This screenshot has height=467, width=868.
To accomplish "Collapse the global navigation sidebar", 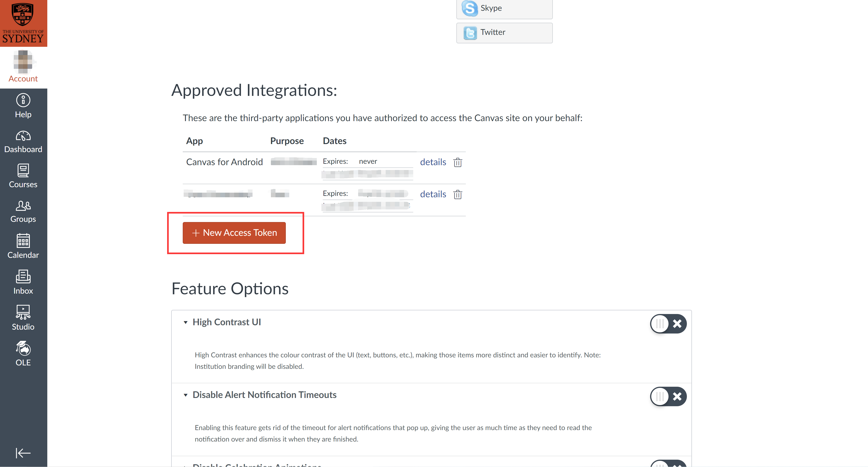I will tap(23, 453).
